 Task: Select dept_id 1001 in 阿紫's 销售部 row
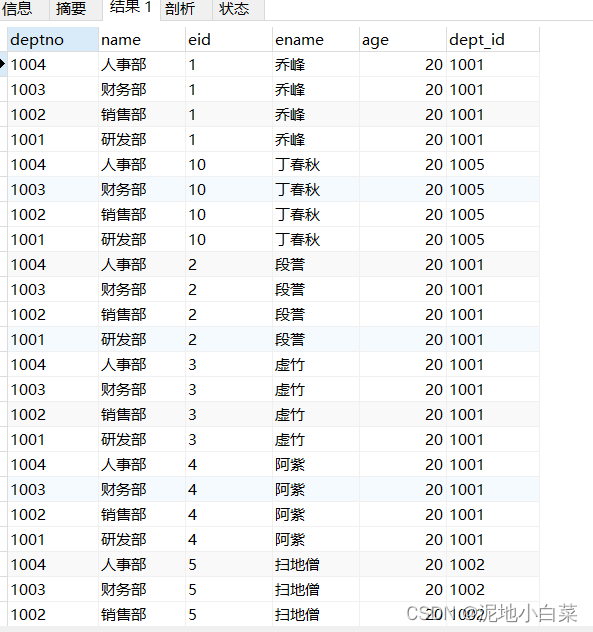493,514
